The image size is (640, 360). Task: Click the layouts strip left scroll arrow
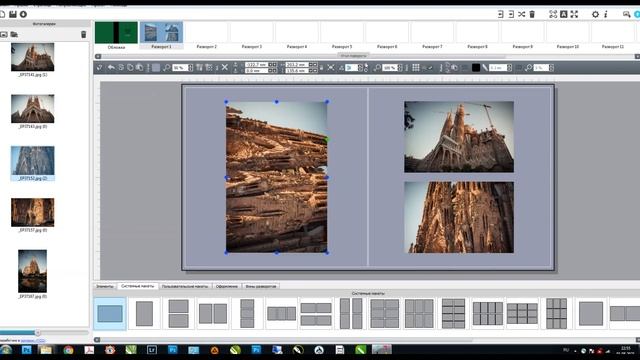tap(97, 340)
